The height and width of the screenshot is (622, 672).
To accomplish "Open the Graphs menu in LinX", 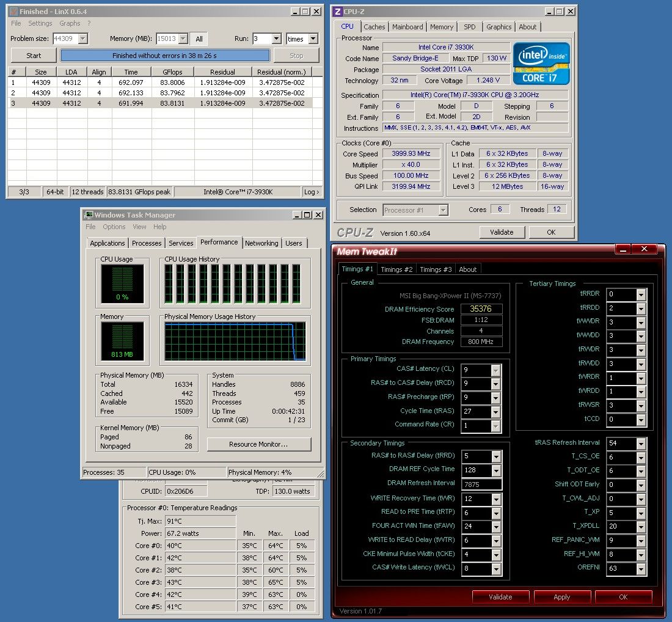I will [x=70, y=23].
